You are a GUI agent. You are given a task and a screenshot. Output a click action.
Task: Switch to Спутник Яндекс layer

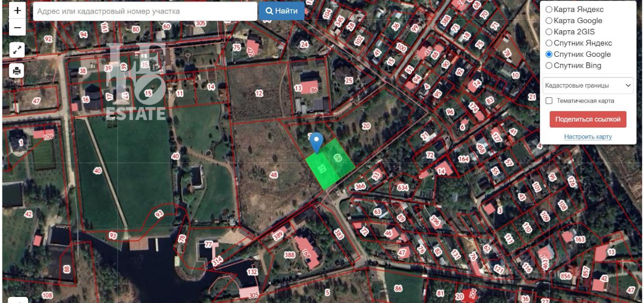[x=549, y=43]
